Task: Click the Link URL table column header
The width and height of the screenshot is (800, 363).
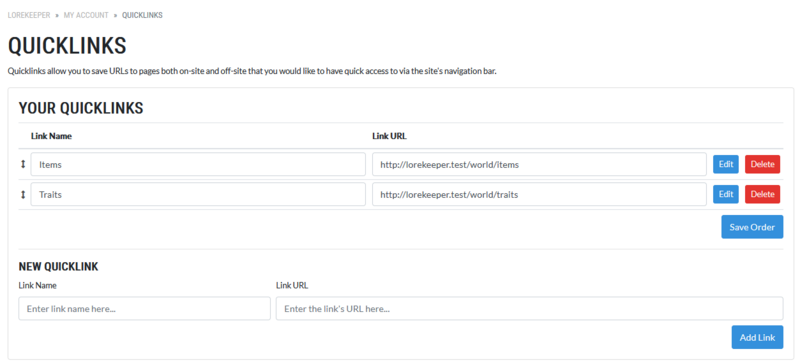Action: [x=389, y=136]
